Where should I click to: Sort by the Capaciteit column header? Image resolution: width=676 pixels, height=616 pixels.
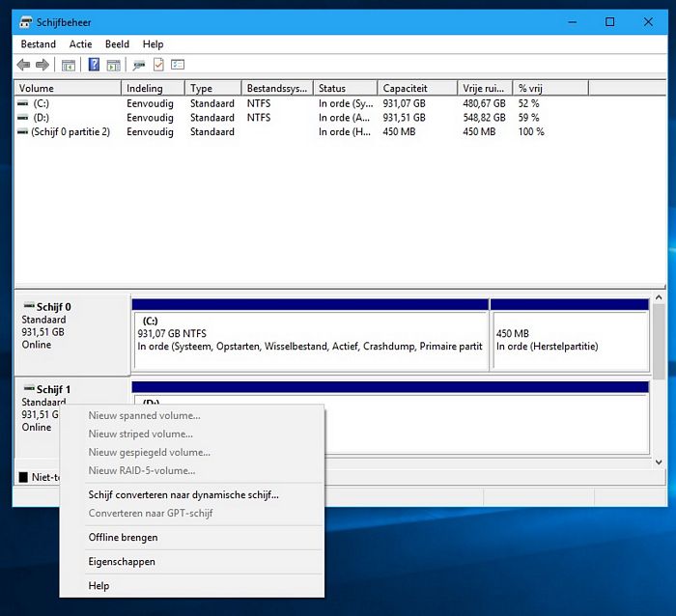405,88
